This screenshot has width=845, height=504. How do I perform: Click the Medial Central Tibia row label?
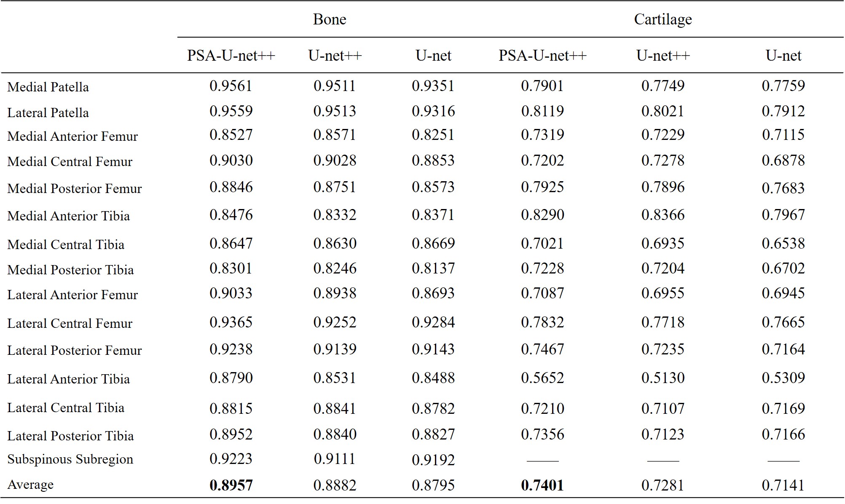coord(66,245)
